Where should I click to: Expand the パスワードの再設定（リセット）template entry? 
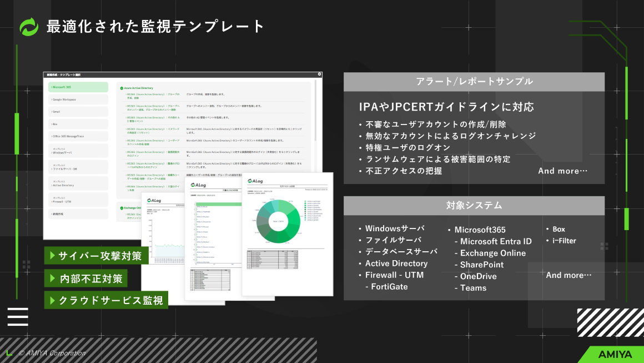point(127,131)
